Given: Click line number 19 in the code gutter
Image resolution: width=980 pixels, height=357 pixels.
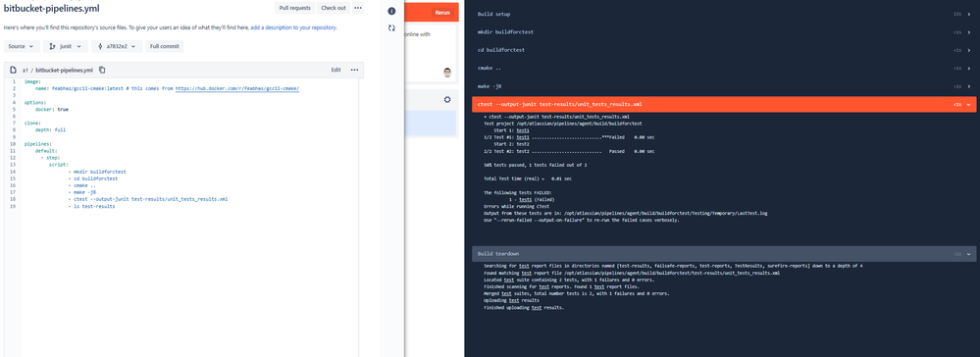Looking at the screenshot, I should pos(13,206).
